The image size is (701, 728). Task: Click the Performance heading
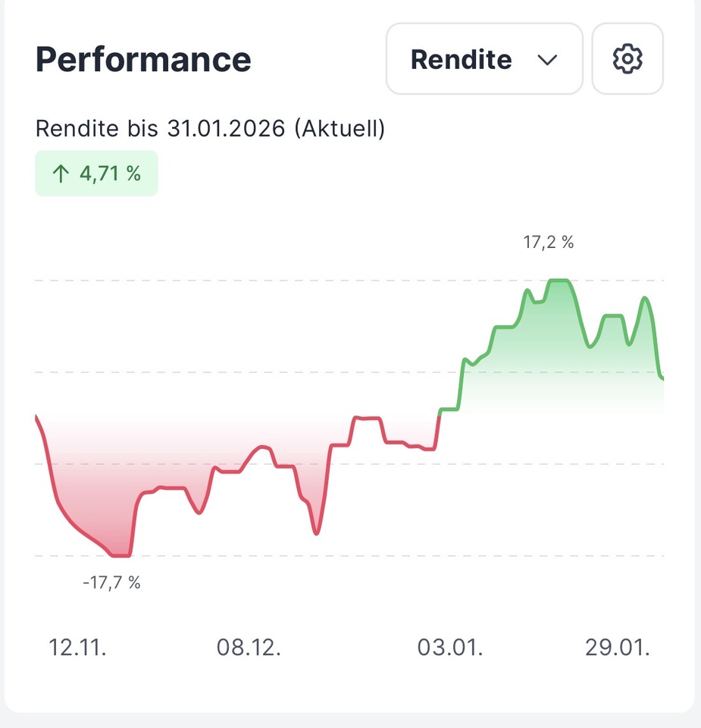[143, 59]
